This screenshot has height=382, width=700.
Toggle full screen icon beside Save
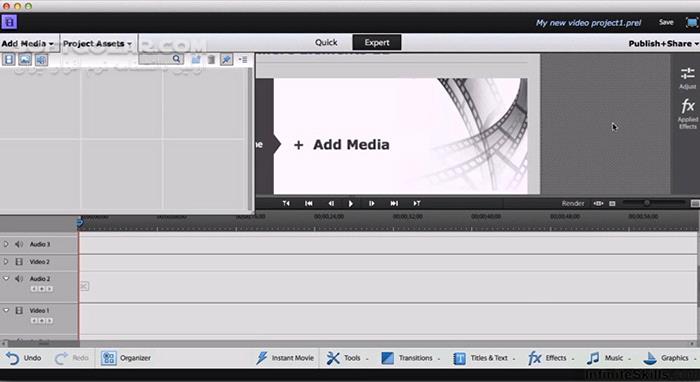coord(691,22)
